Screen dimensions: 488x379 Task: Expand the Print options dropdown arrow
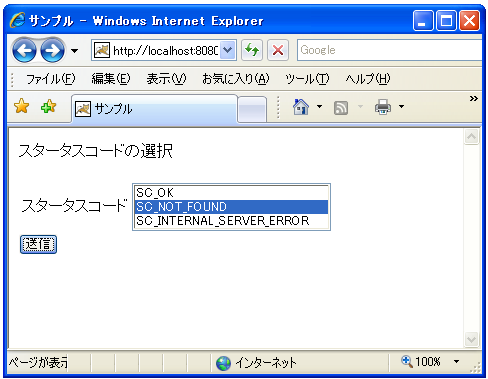(402, 107)
